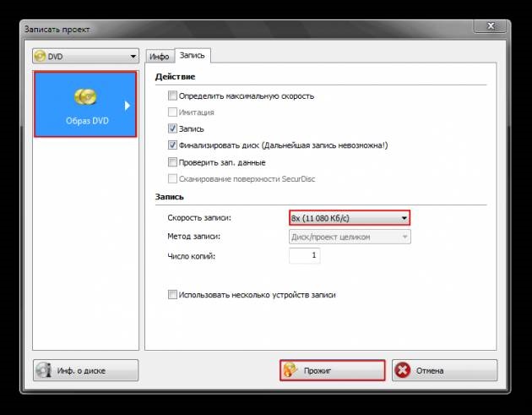The height and width of the screenshot is (415, 532).
Task: Enable Проверить зап. данные checkbox
Action: (173, 162)
